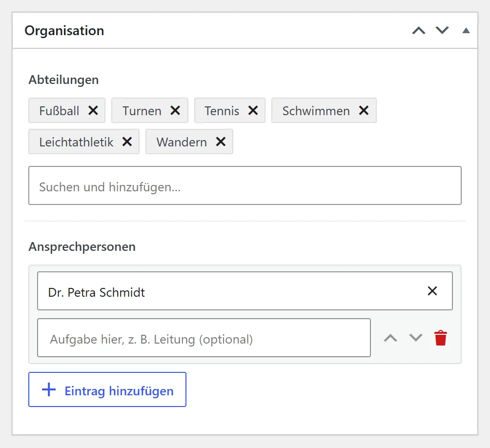This screenshot has height=448, width=490.
Task: Remove the Wandern tag
Action: click(221, 142)
